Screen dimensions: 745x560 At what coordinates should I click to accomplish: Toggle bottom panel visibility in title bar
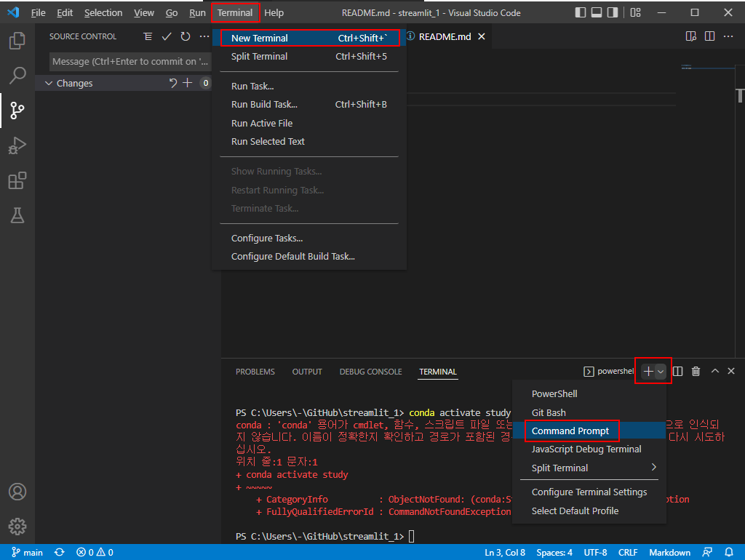[x=597, y=13]
